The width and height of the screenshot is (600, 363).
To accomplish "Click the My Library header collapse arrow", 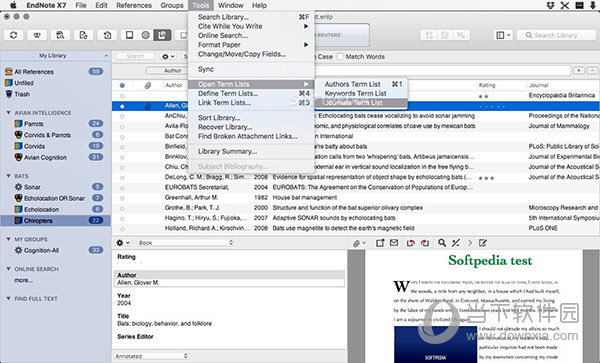I will (x=106, y=56).
